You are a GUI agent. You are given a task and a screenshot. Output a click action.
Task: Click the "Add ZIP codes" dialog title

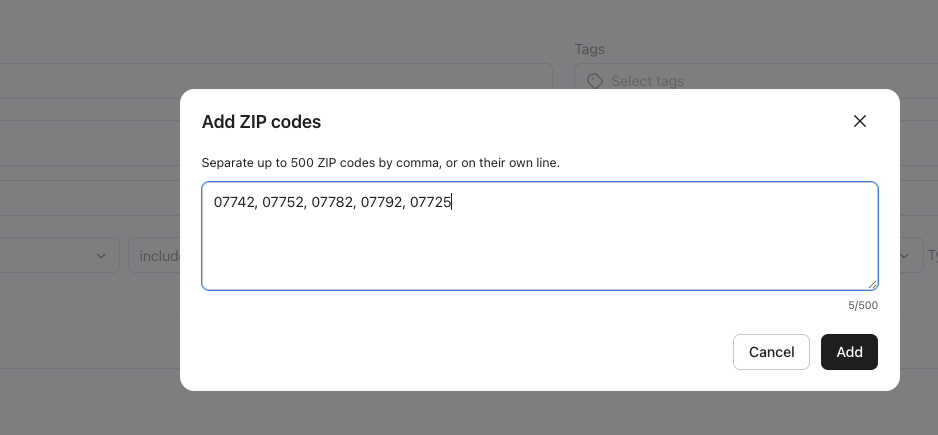(261, 122)
